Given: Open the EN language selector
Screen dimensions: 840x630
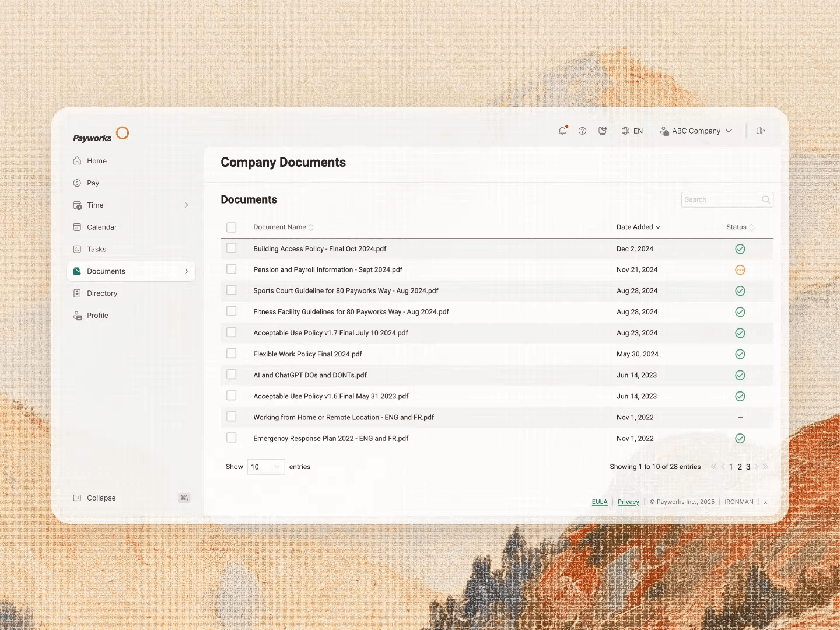Looking at the screenshot, I should (632, 131).
